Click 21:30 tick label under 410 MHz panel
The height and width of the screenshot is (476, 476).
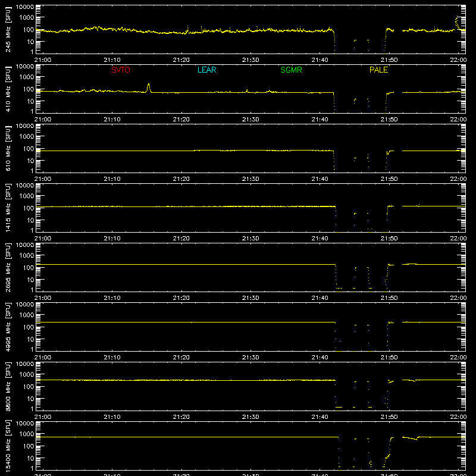[x=250, y=120]
